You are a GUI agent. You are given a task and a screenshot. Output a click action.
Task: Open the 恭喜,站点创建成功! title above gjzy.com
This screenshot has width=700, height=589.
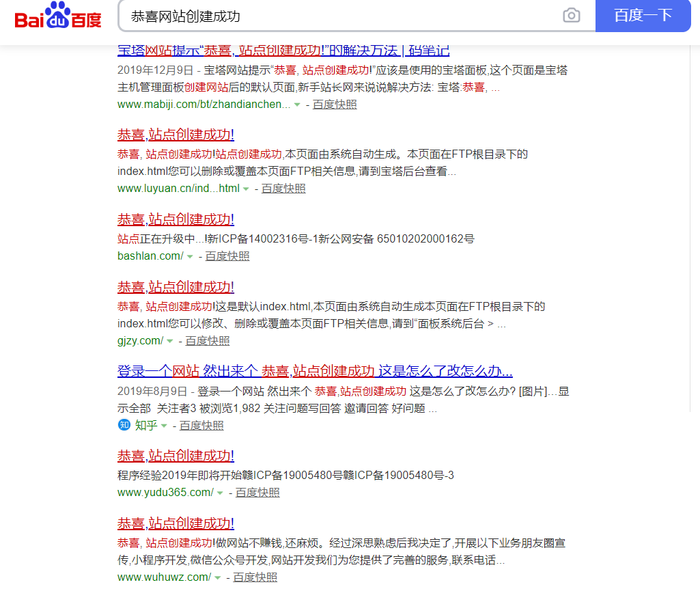(x=176, y=287)
